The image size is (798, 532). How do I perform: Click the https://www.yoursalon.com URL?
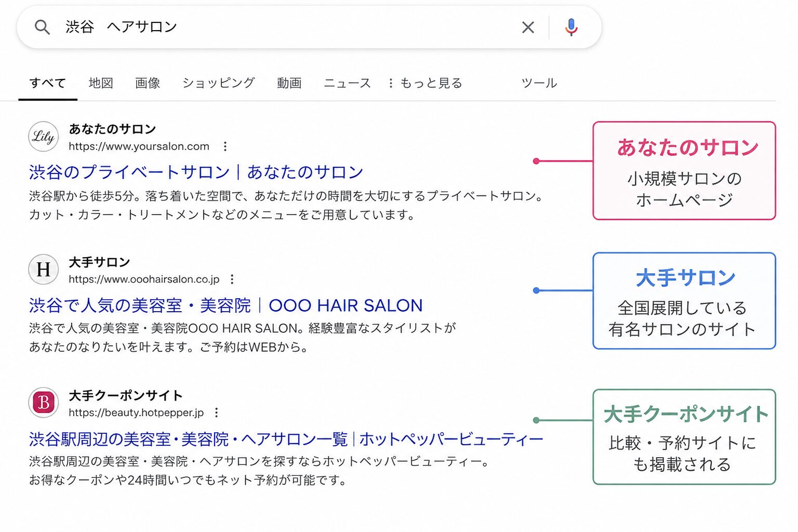click(x=139, y=147)
